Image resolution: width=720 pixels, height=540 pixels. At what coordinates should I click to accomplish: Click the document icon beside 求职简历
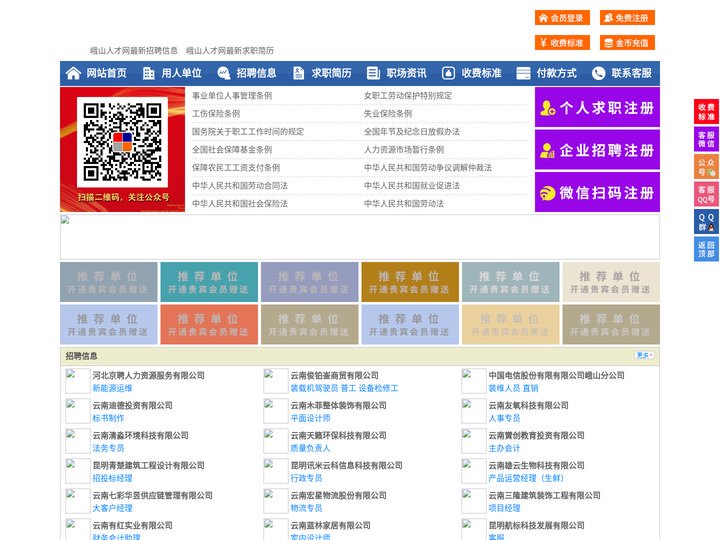point(298,73)
